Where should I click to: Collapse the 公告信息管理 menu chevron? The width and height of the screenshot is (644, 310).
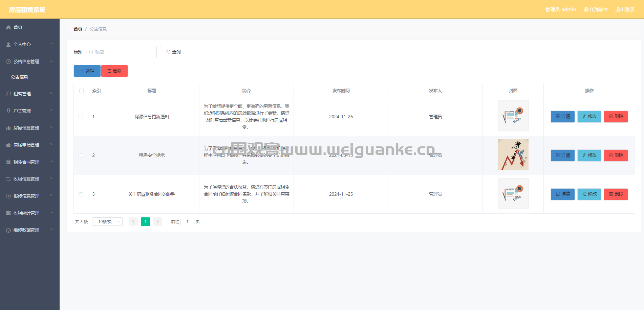click(52, 61)
